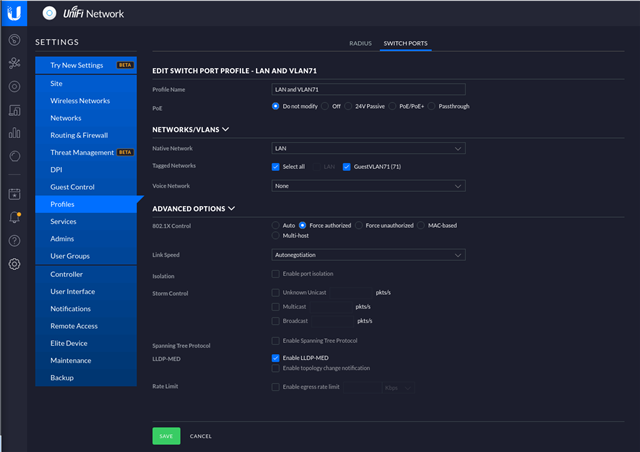
Task: Toggle Enable LLDP-MED checkbox
Action: (276, 358)
